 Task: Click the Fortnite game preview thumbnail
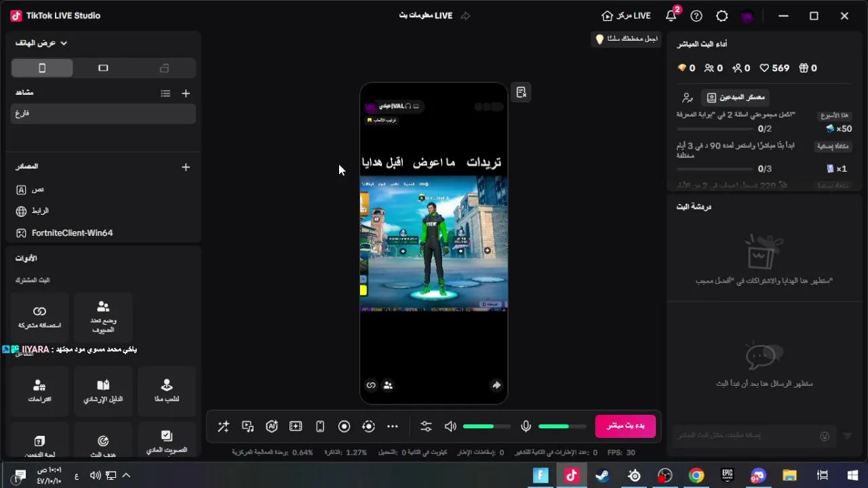point(434,243)
